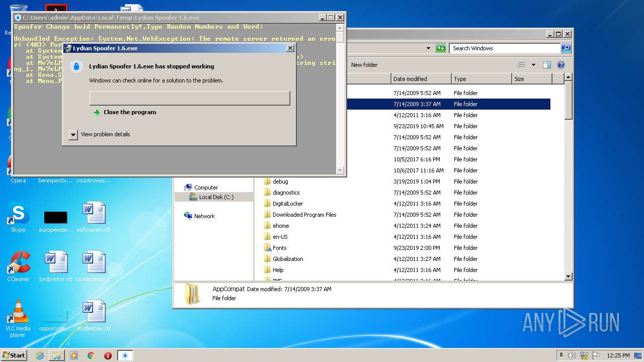Toggle the preview pane button
This screenshot has height=362, width=644.
[x=547, y=65]
